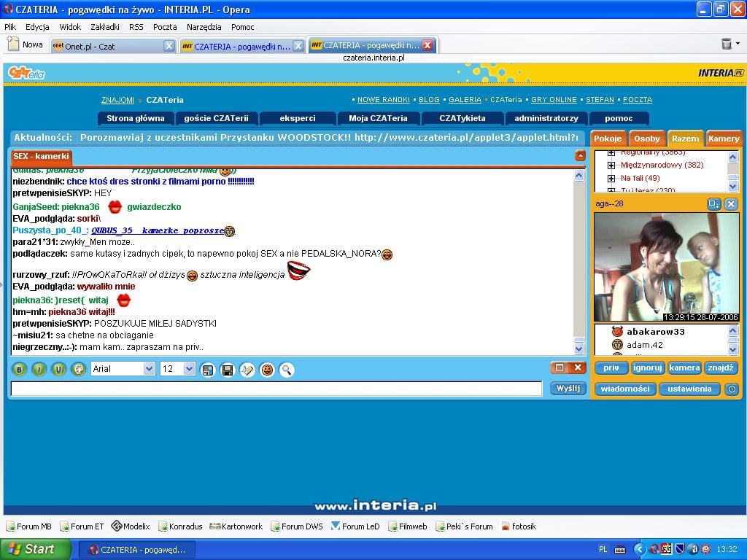Viewport: 747px width, 560px height.
Task: Click the magnifier search icon in chat toolbar
Action: click(x=287, y=370)
